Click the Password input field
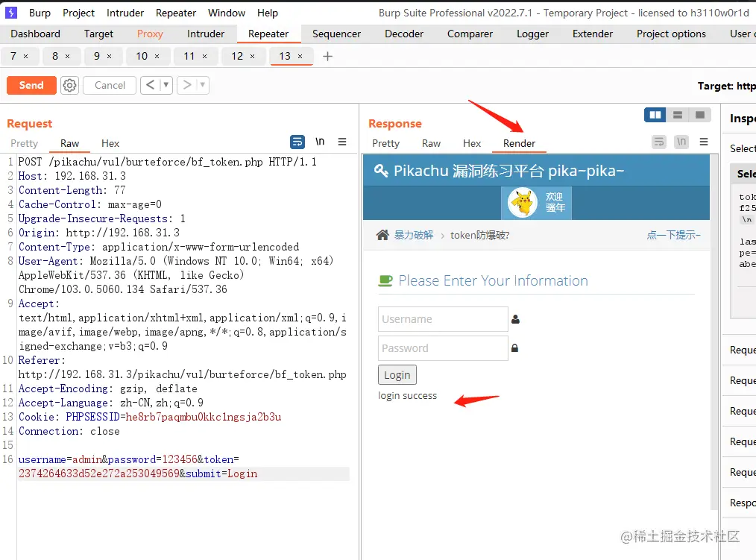 coord(443,347)
